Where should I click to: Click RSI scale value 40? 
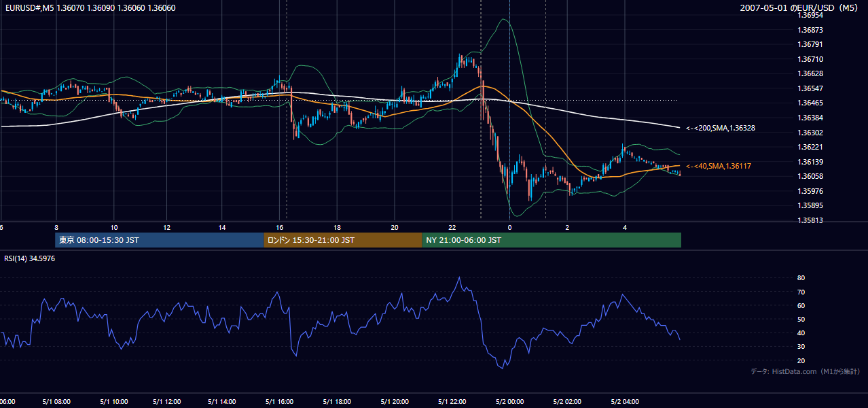coord(801,333)
